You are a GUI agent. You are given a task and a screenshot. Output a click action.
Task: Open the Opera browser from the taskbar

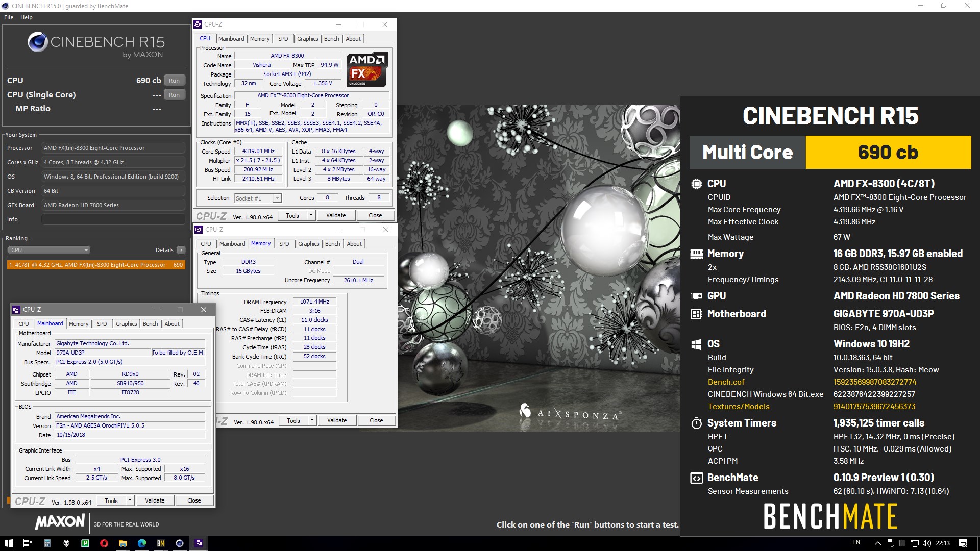coord(104,543)
